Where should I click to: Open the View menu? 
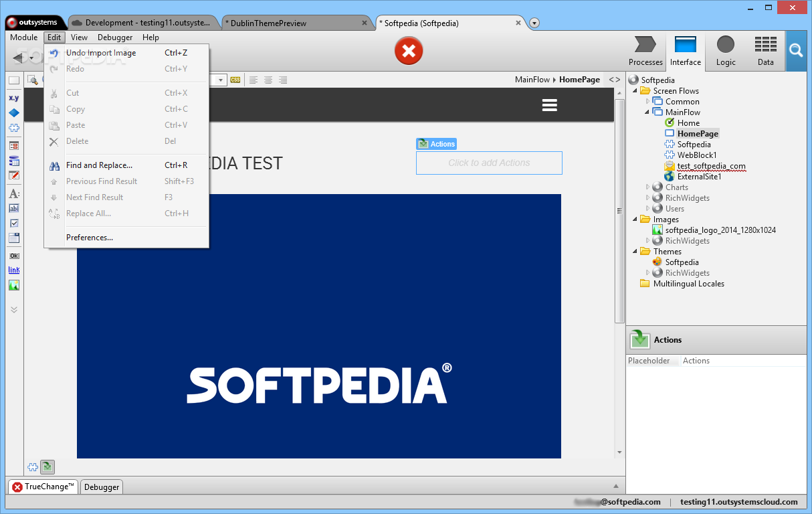click(x=79, y=37)
